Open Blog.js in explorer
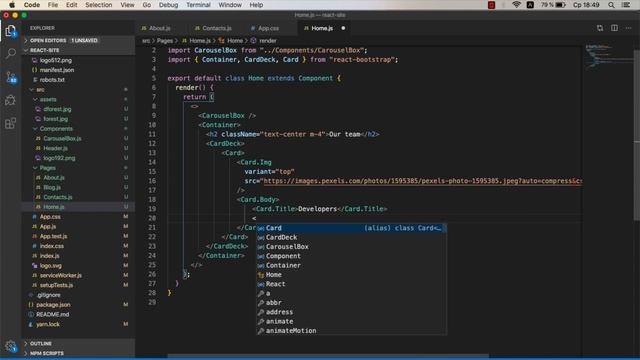This screenshot has height=360, width=640. (x=52, y=187)
